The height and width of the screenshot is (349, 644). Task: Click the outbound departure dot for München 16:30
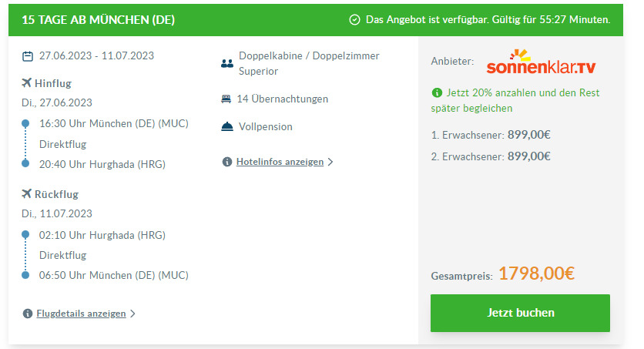point(25,123)
